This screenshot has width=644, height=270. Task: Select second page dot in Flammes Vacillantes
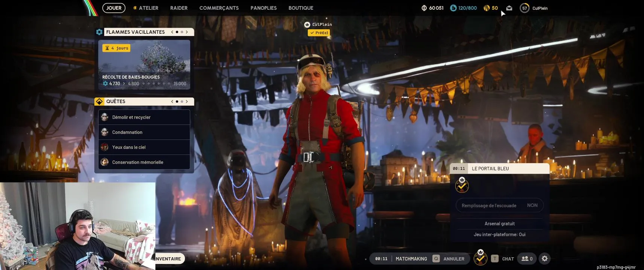tap(182, 32)
